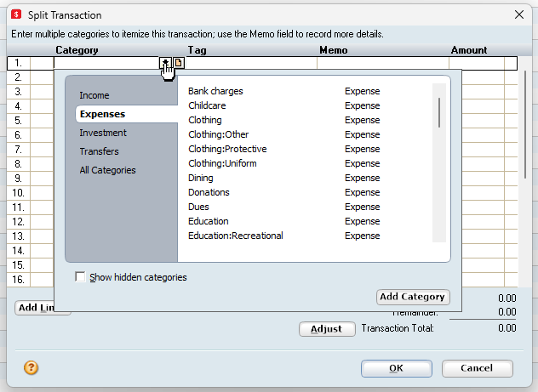Select the Transfers category group

pos(99,151)
